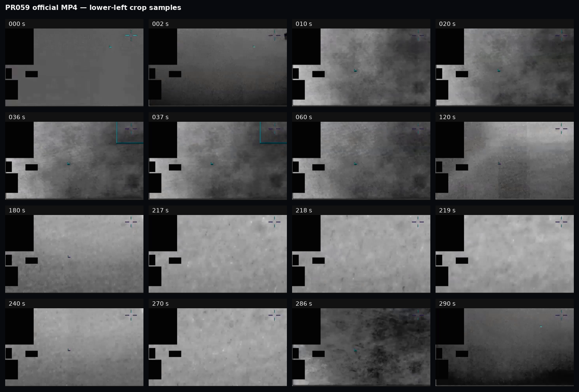Click the '218 s' timestamp label
This screenshot has height=392, width=579.
pos(304,210)
